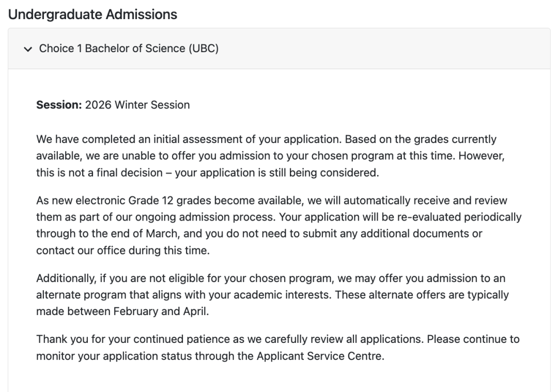Image resolution: width=558 pixels, height=392 pixels.
Task: Click the 2026 Winter Session text
Action: coord(137,105)
